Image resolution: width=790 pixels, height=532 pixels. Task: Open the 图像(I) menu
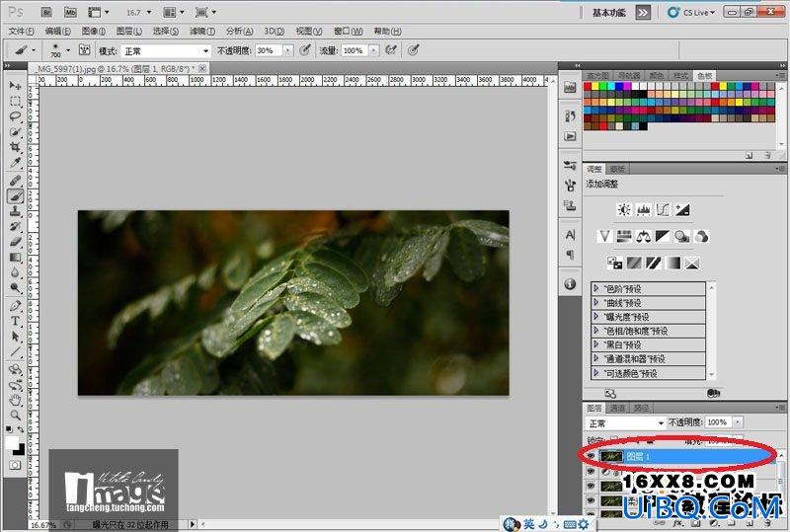94,32
